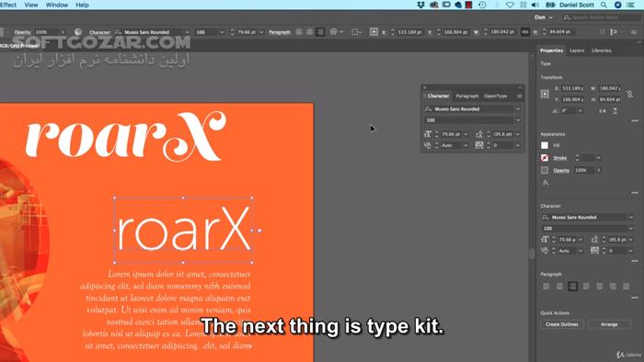Image resolution: width=644 pixels, height=362 pixels.
Task: Expand rotation angle dropdown
Action: click(x=580, y=111)
